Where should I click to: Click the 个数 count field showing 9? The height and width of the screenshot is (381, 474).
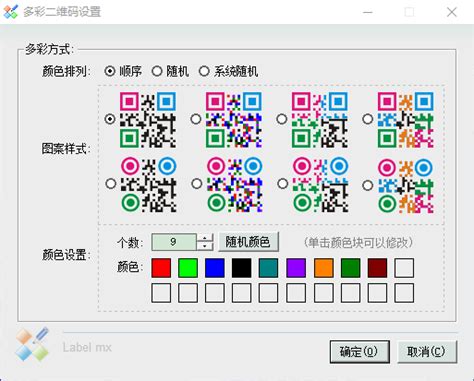click(x=174, y=242)
